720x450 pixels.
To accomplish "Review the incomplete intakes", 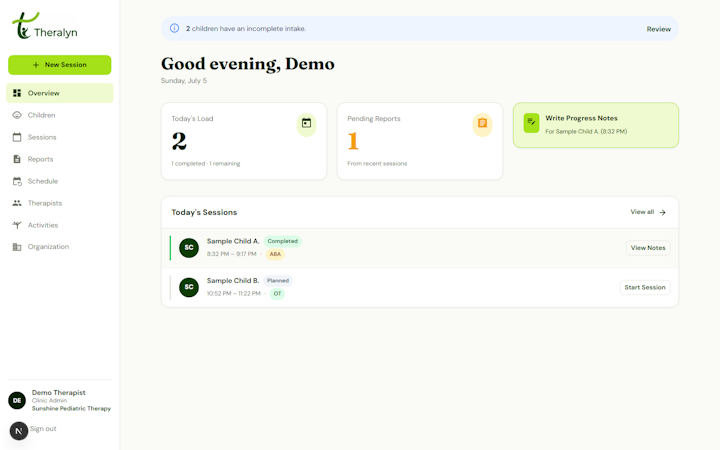I will pos(658,29).
